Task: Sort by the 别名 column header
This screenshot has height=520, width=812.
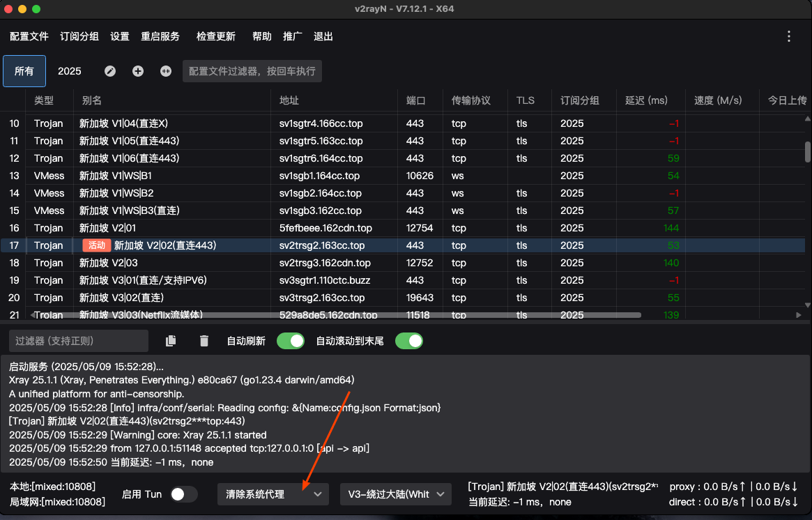Action: 172,100
